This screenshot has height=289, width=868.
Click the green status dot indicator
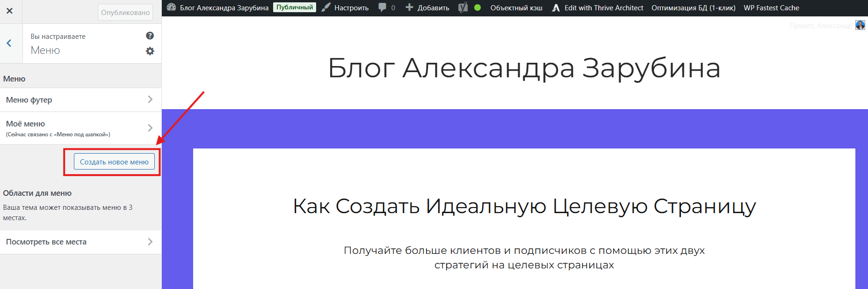pyautogui.click(x=477, y=7)
